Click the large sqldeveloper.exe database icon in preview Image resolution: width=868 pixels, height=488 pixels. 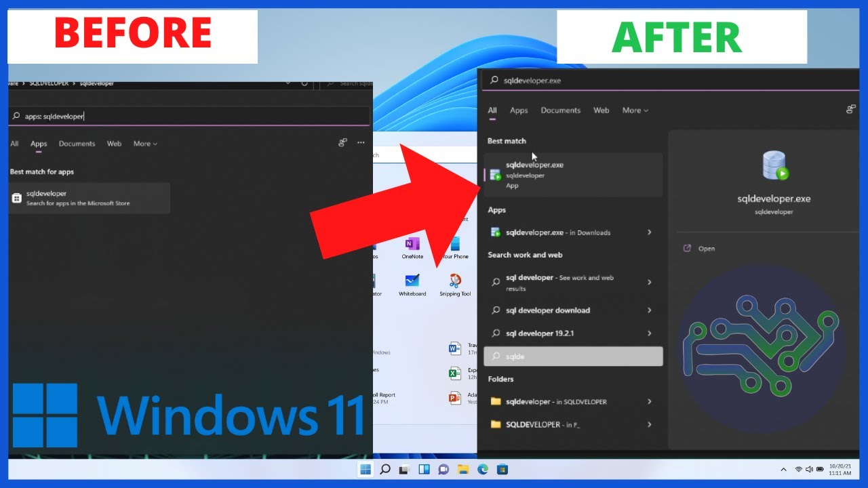pos(774,165)
